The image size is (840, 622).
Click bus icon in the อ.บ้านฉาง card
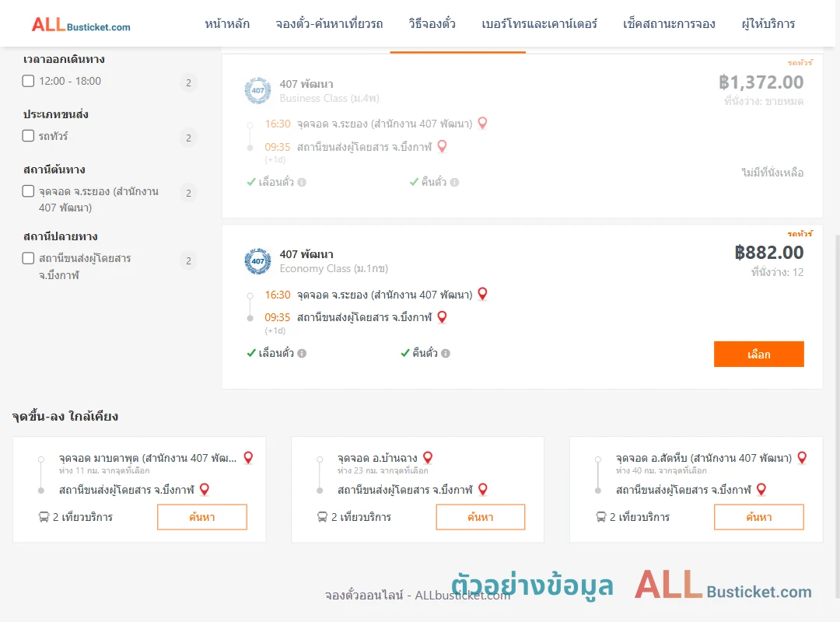pyautogui.click(x=322, y=517)
